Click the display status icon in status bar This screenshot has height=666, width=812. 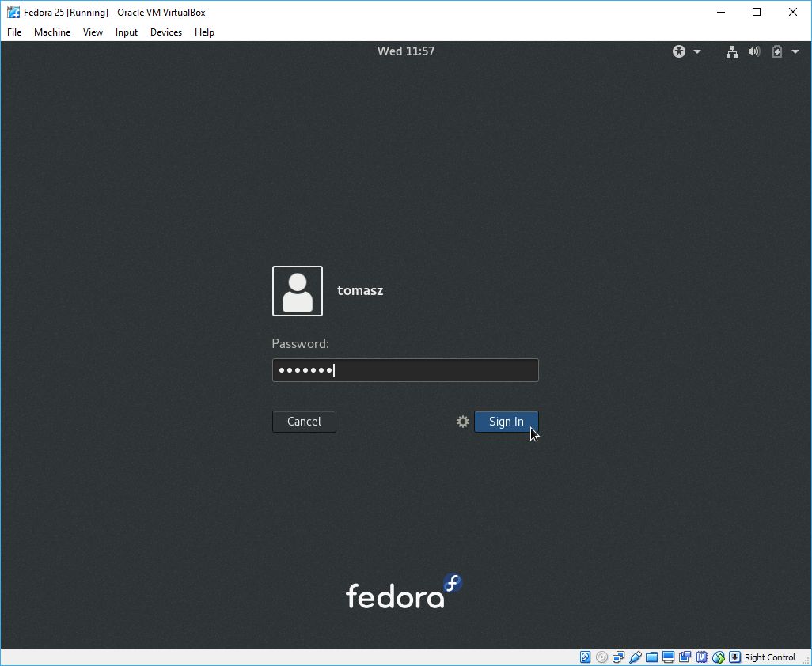668,657
